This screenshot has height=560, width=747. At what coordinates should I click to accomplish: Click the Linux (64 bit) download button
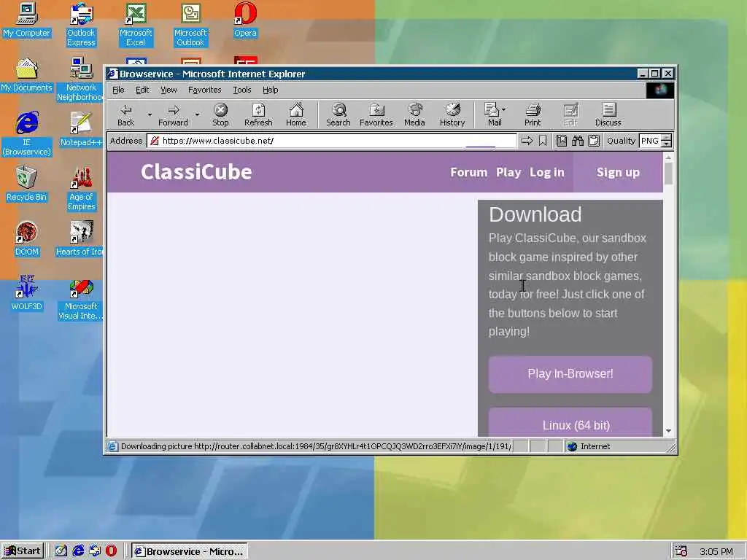tap(570, 422)
